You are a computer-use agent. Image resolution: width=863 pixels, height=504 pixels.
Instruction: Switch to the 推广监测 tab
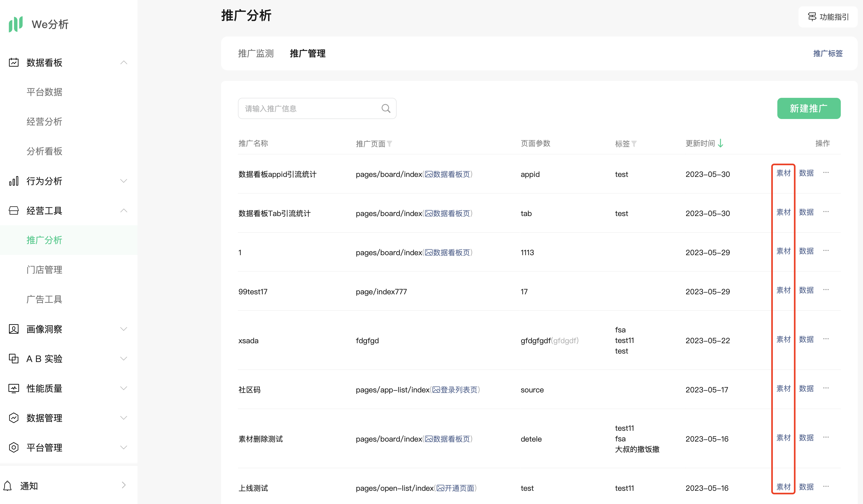click(256, 53)
